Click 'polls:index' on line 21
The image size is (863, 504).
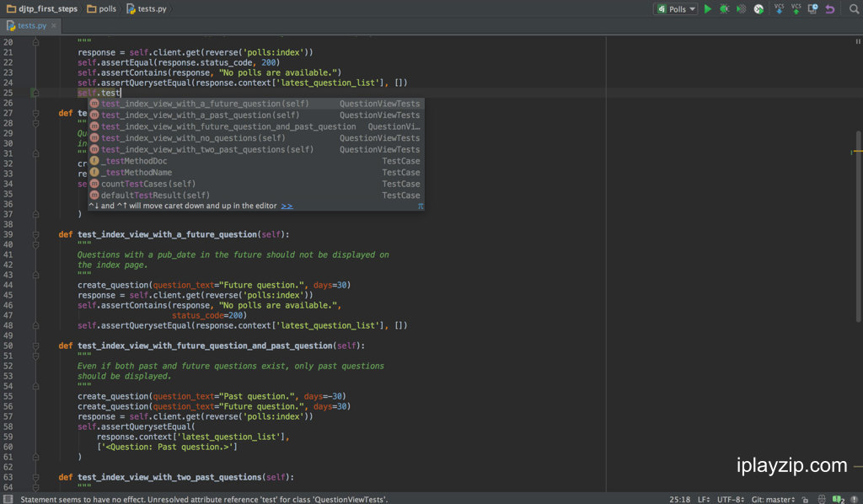(x=274, y=52)
